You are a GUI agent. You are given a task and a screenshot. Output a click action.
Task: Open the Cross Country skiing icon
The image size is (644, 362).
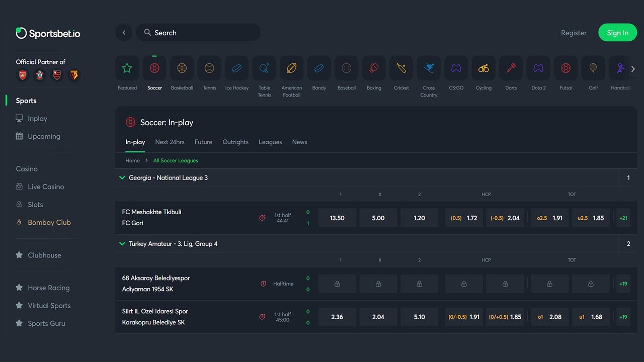pyautogui.click(x=429, y=68)
